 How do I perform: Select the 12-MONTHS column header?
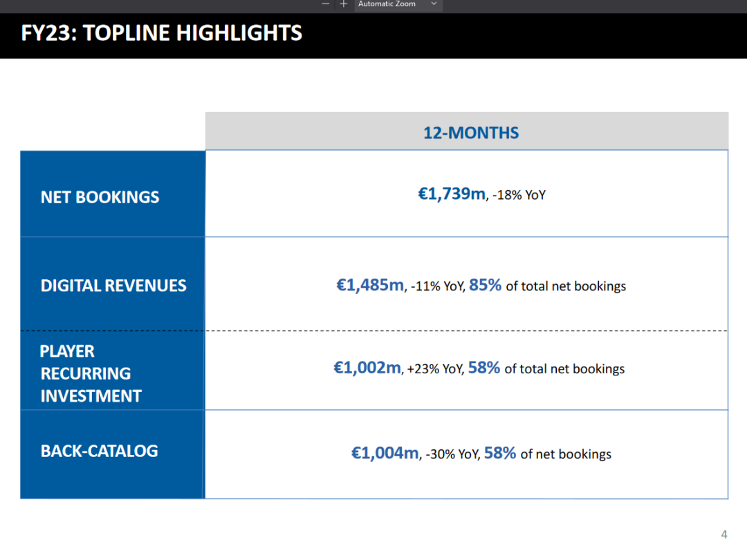(x=470, y=133)
